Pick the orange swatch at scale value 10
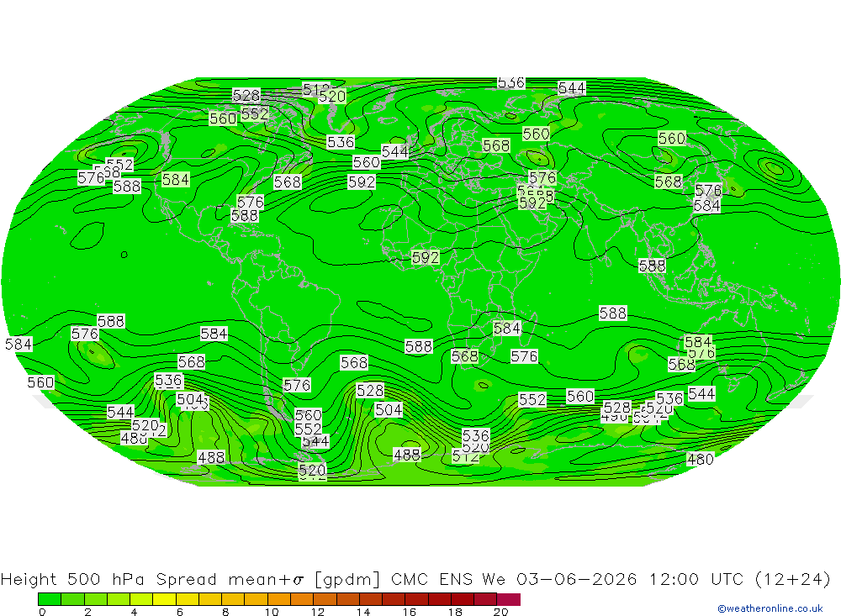This screenshot has height=616, width=841. pos(279,599)
